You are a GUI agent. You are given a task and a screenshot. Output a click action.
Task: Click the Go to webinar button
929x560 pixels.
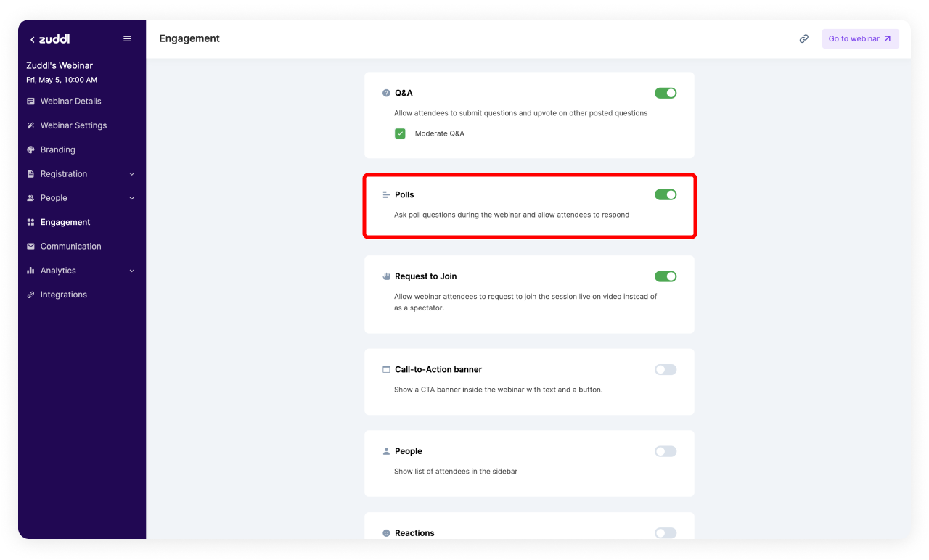coord(860,39)
